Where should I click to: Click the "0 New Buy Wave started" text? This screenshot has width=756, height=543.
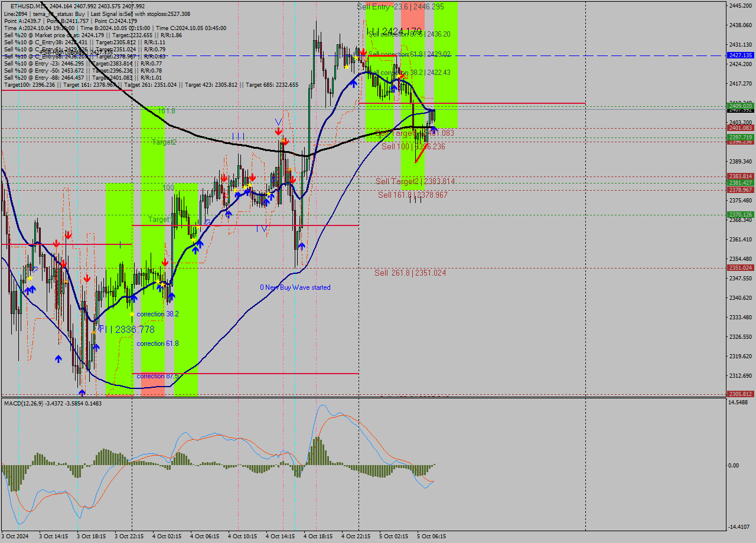[x=295, y=287]
